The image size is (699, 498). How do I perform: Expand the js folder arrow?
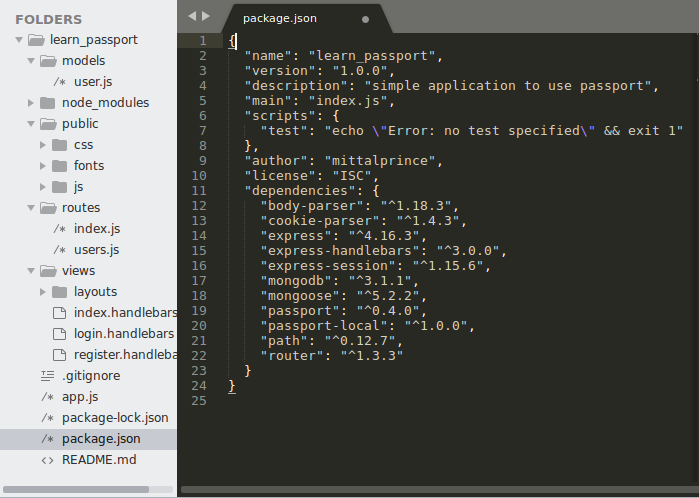43,187
